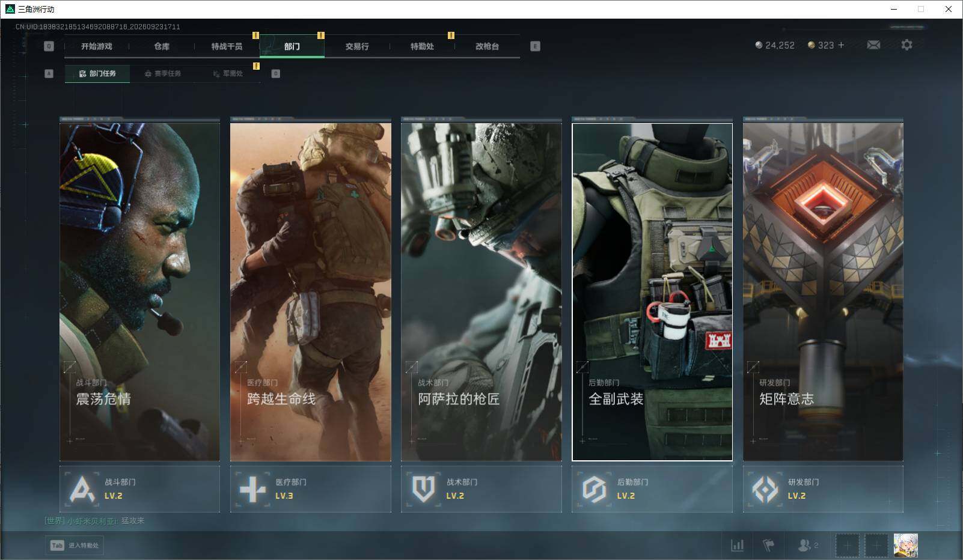
Task: Switch to the 特勤处 tab
Action: [422, 46]
